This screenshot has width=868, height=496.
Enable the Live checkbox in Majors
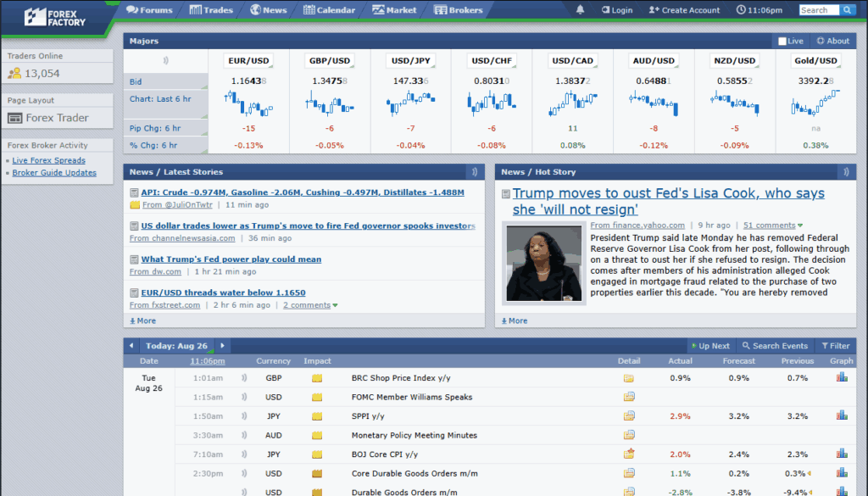click(x=782, y=41)
